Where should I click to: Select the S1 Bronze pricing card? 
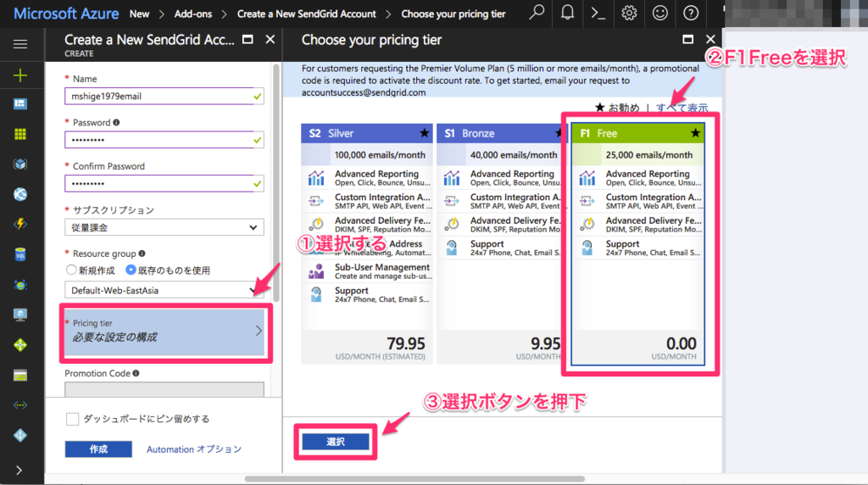tap(499, 243)
